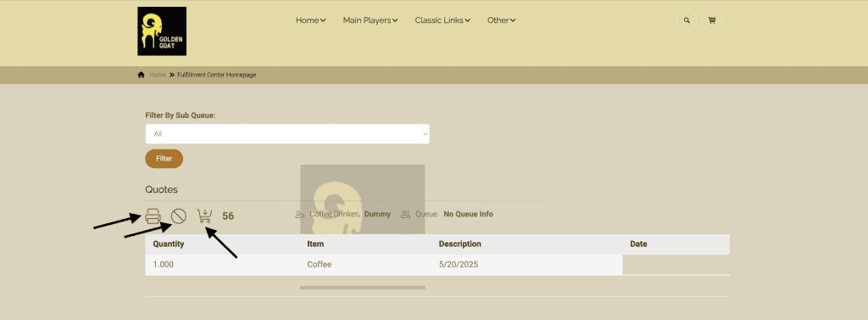Click the Filter button
868x320 pixels.
(164, 159)
